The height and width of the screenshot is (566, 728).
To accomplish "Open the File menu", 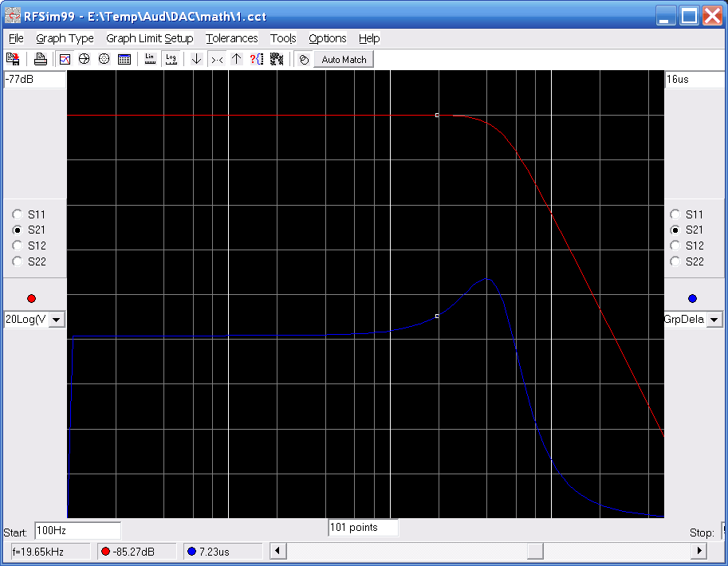I will tap(16, 38).
